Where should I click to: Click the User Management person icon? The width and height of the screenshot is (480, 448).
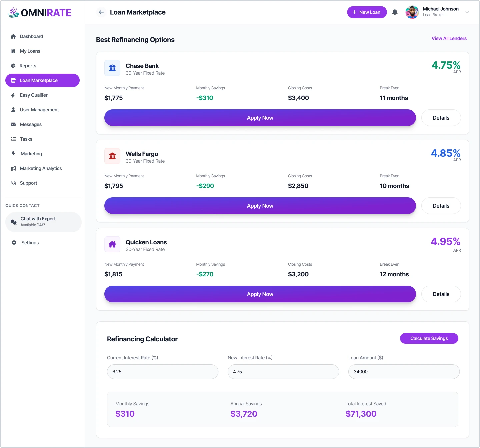coord(13,110)
